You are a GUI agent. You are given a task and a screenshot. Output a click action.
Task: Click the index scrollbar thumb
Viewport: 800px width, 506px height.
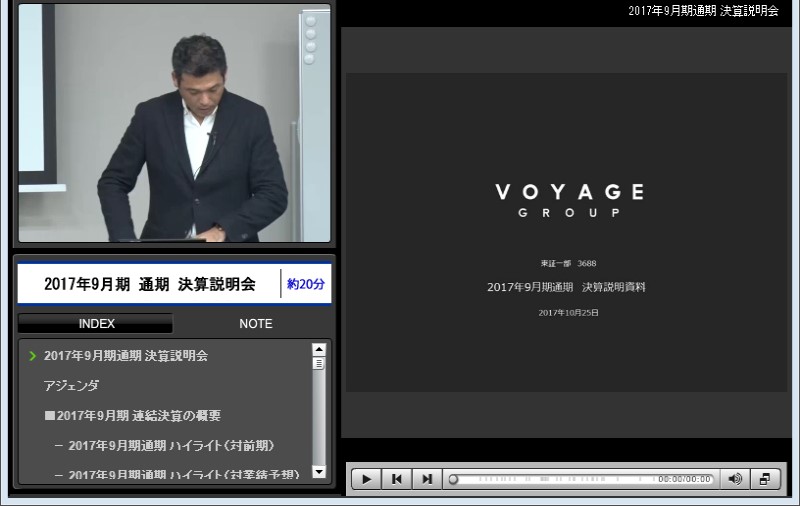tap(319, 363)
